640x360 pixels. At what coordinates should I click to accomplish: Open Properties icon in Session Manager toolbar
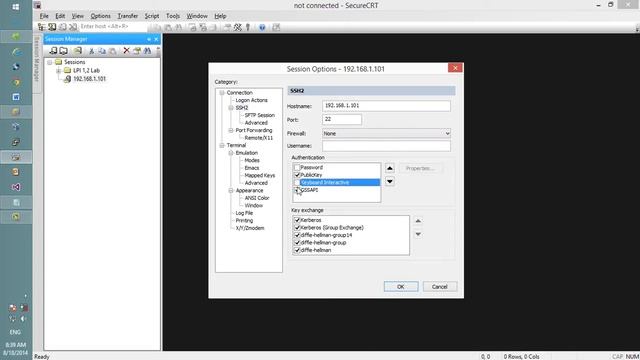(137, 51)
